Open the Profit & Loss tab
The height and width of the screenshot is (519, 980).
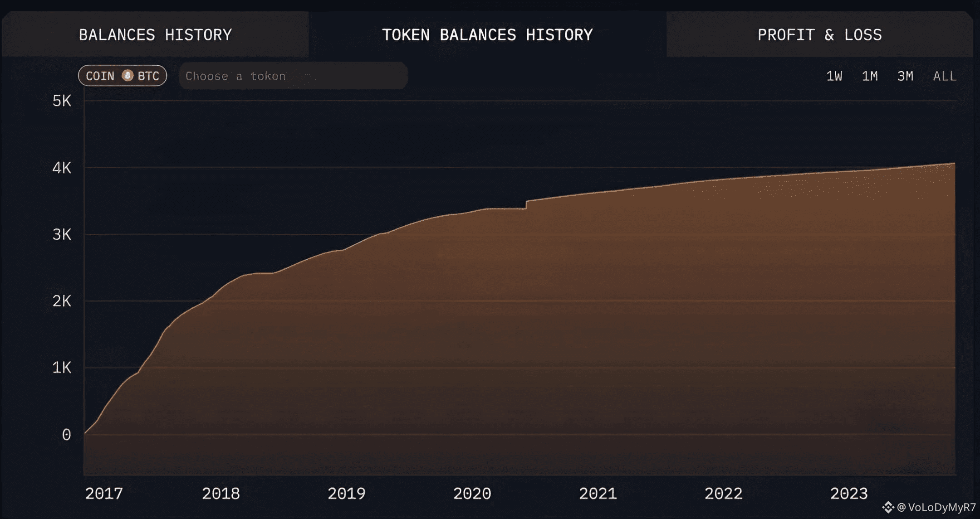[x=819, y=35]
